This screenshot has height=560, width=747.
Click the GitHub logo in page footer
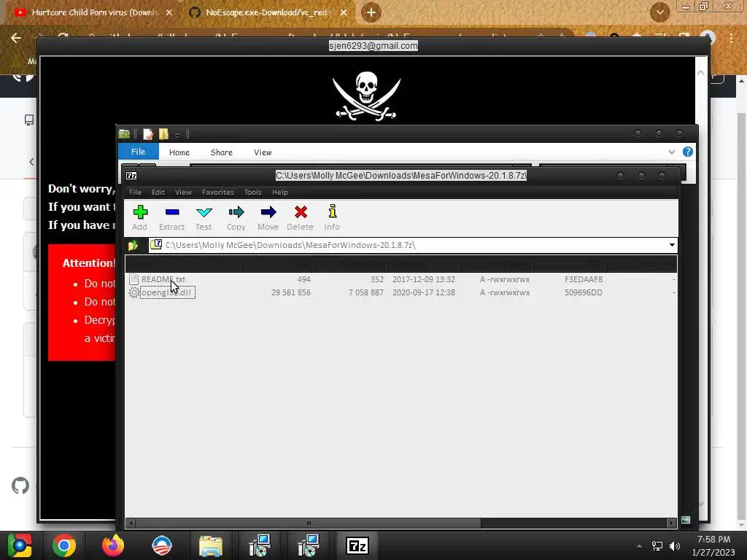20,486
